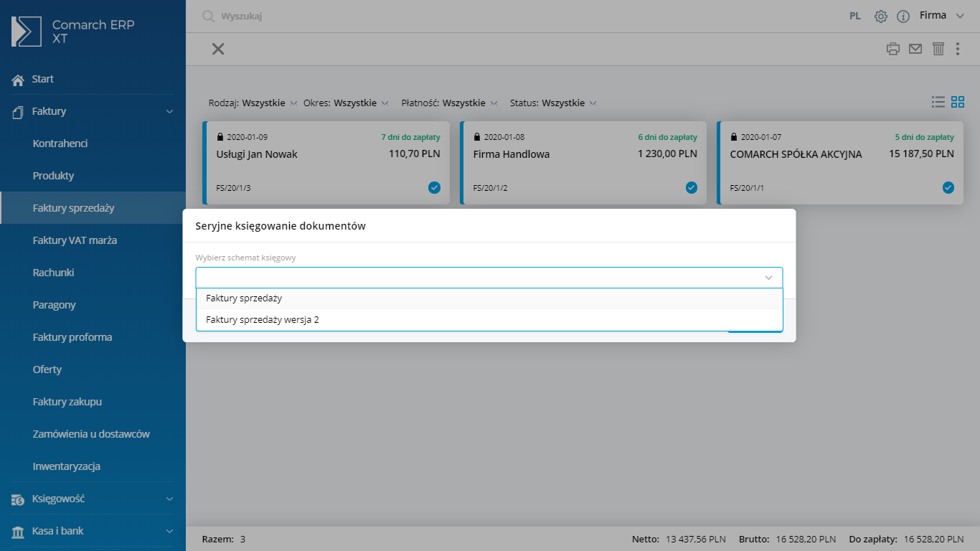The image size is (980, 551).
Task: Open Paragony in the sidebar
Action: (x=55, y=305)
